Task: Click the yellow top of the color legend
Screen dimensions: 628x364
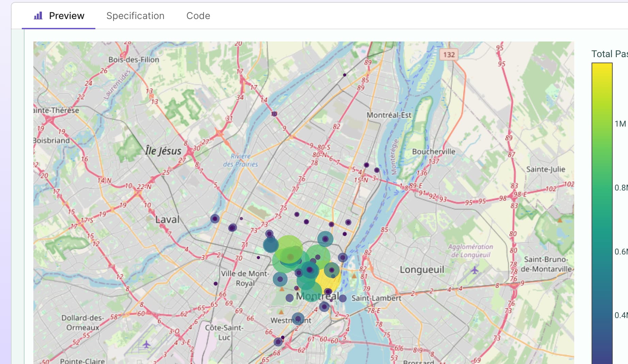Action: [x=602, y=68]
